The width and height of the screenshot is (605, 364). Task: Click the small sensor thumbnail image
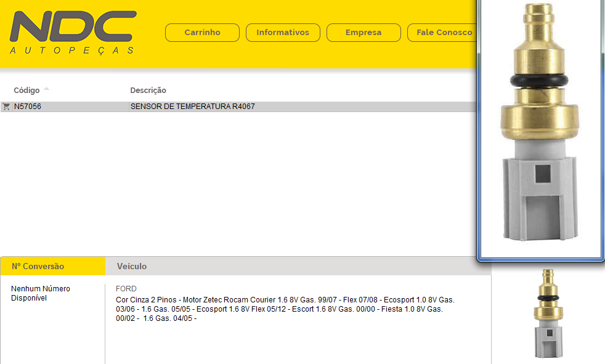tap(548, 313)
